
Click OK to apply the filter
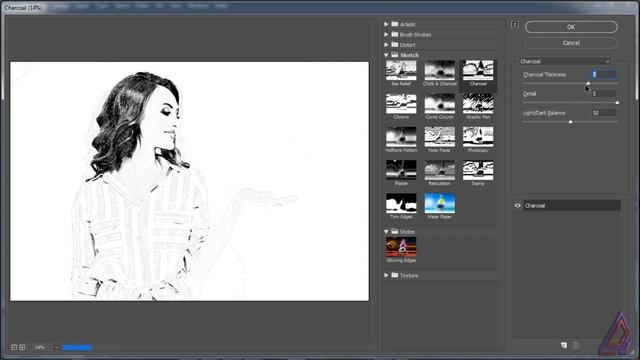tap(571, 27)
